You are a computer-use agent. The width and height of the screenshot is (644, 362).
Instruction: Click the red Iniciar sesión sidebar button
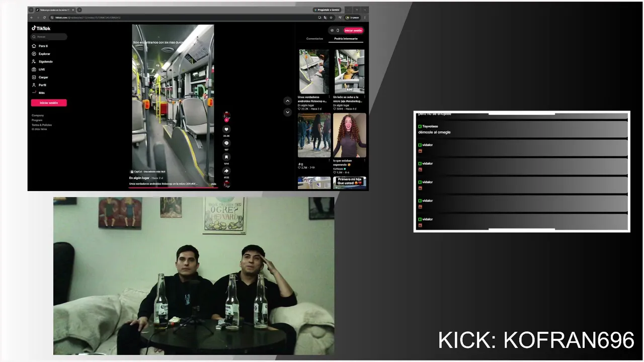[x=49, y=103]
